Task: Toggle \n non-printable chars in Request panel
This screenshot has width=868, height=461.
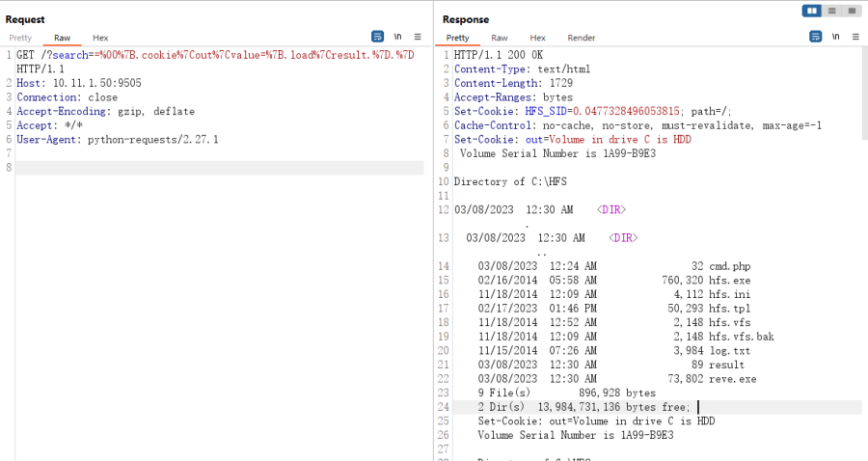Action: pyautogui.click(x=397, y=37)
